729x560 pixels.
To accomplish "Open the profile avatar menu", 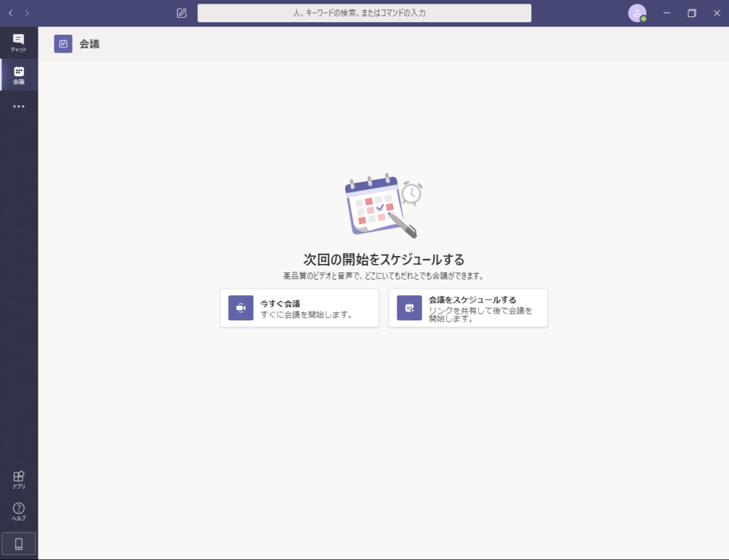I will pos(637,13).
